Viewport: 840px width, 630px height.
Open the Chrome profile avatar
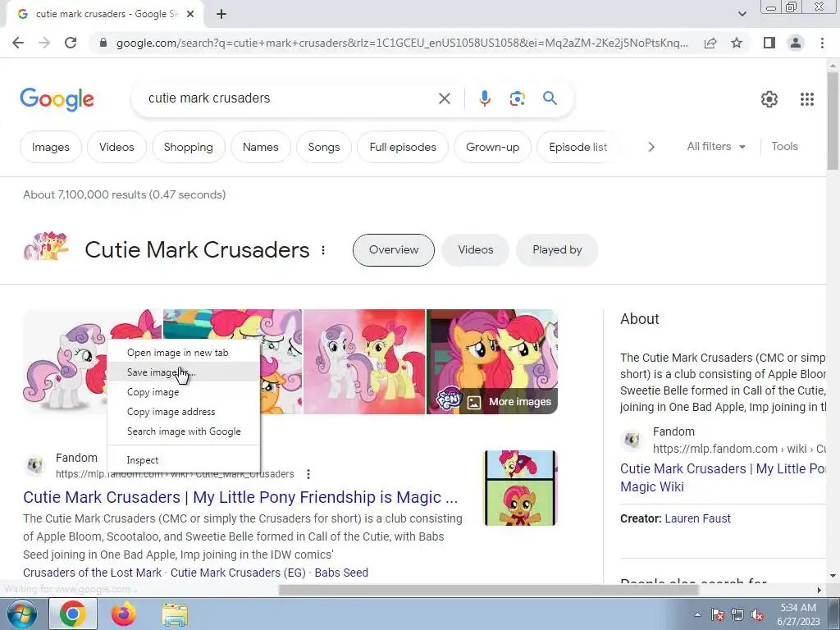[x=796, y=43]
